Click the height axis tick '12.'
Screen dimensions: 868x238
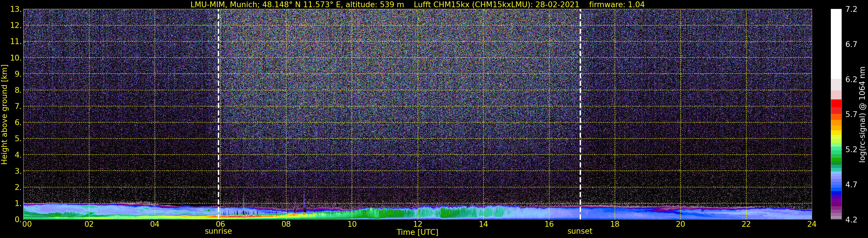(x=16, y=26)
